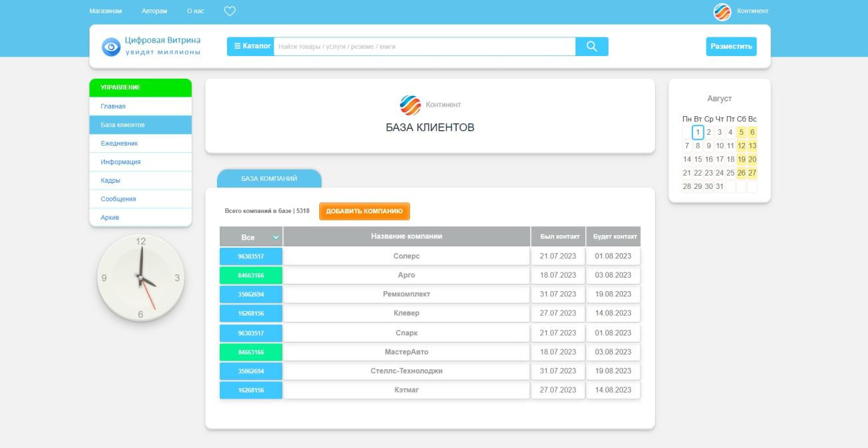Go to Кадры section
This screenshot has width=868, height=448.
pos(111,180)
